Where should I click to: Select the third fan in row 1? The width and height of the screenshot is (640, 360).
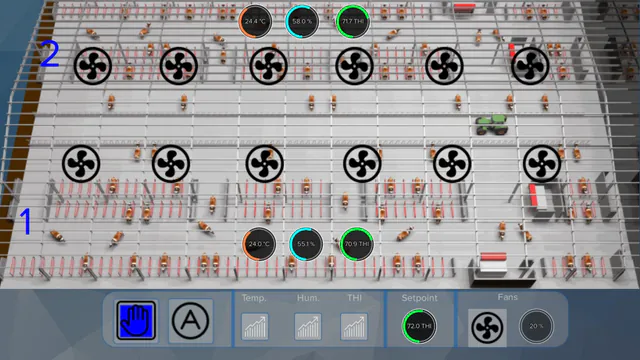[264, 163]
